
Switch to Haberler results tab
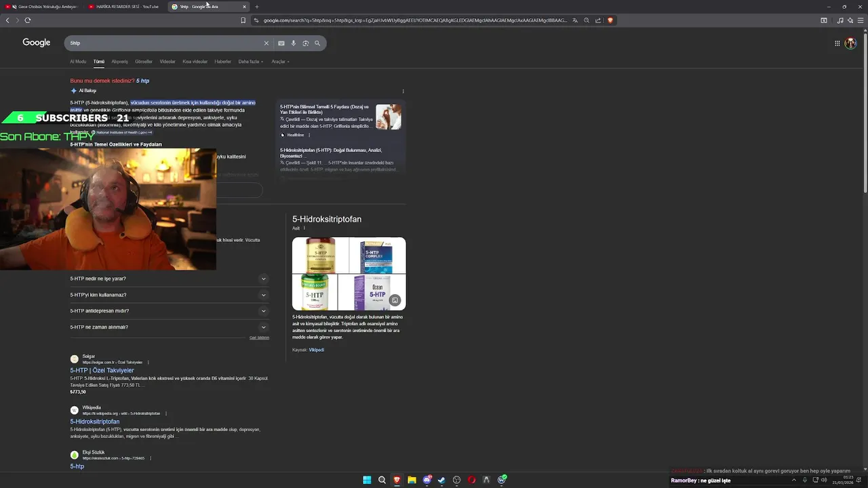pos(222,62)
